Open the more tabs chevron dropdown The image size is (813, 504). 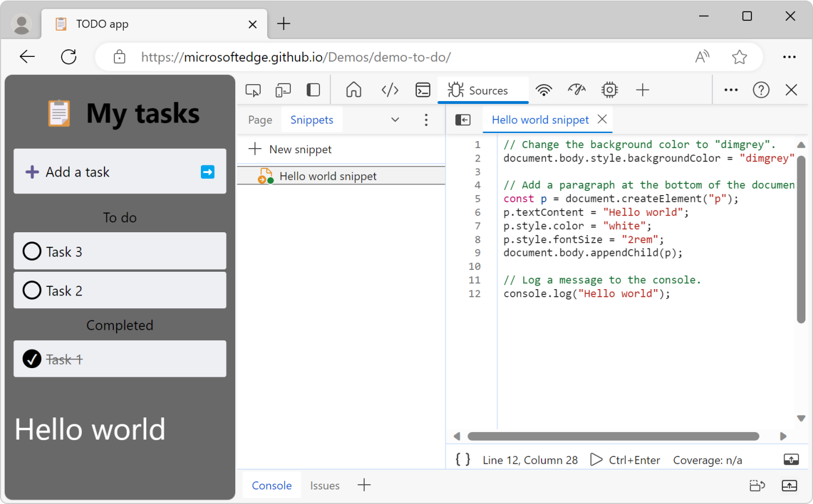pyautogui.click(x=395, y=120)
